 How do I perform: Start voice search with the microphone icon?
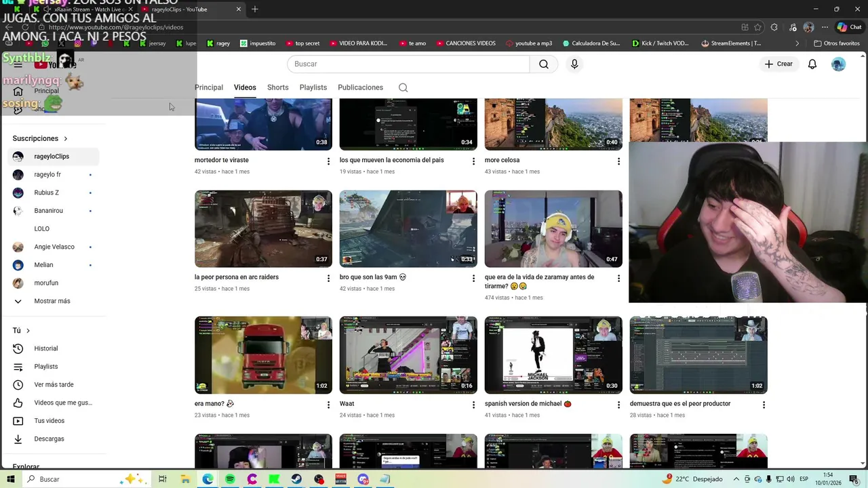574,64
